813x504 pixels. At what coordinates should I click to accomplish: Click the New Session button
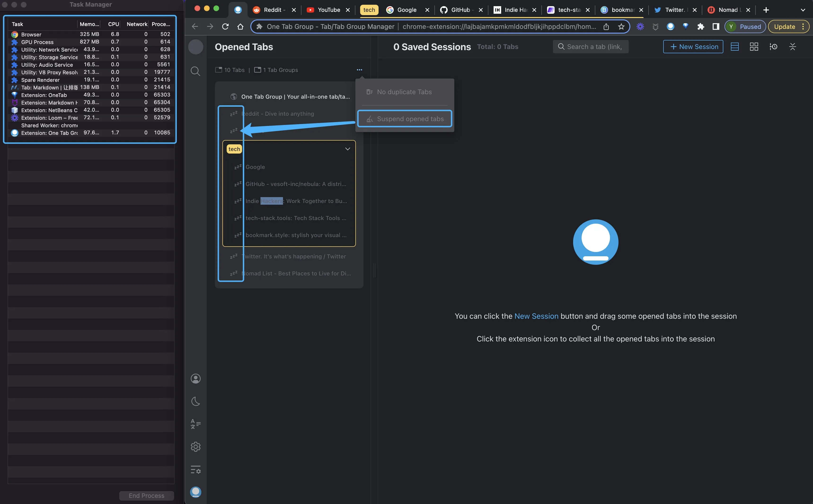693,47
